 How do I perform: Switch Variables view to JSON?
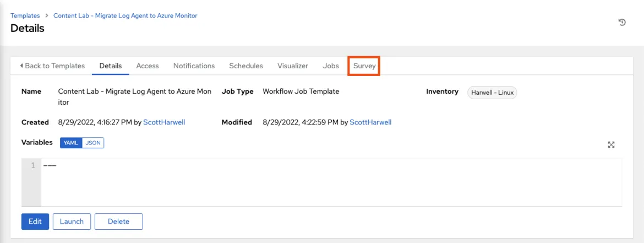(x=93, y=143)
